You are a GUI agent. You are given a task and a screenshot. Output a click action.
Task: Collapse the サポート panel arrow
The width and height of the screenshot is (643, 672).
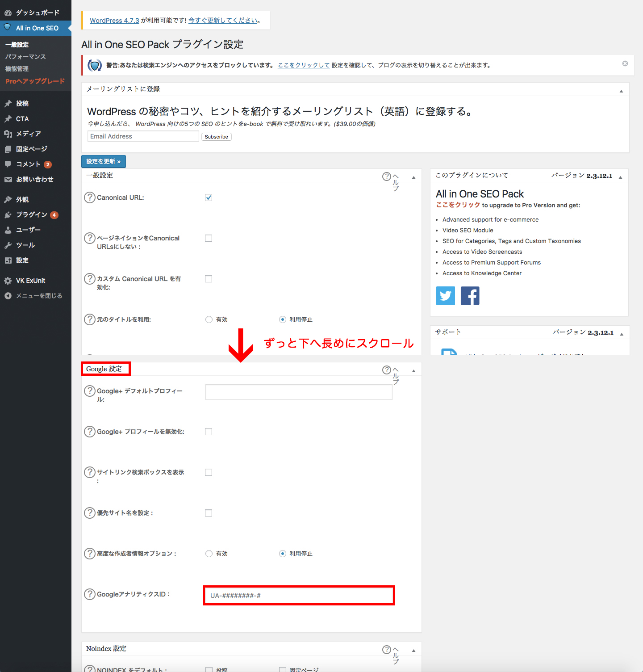coord(622,334)
